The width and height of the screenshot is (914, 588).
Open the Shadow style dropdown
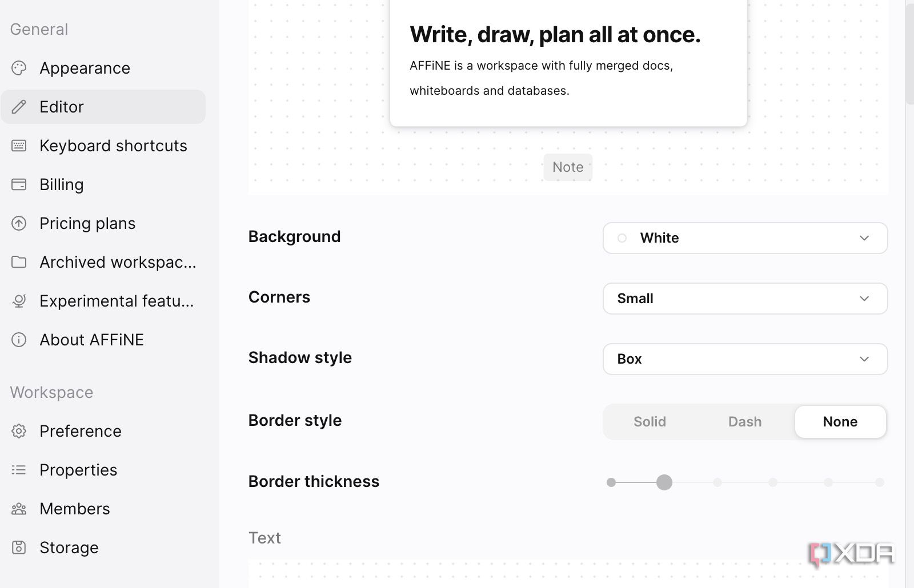[x=745, y=359]
